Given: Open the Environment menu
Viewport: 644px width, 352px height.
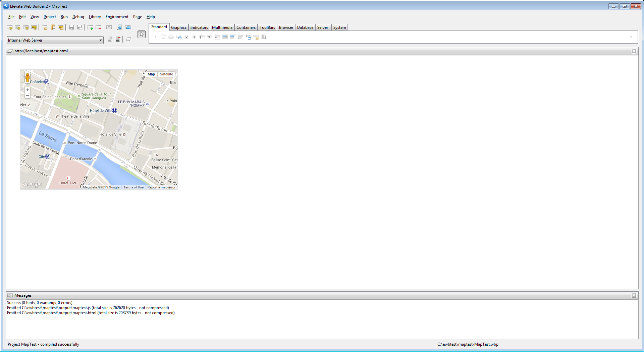Looking at the screenshot, I should [117, 17].
